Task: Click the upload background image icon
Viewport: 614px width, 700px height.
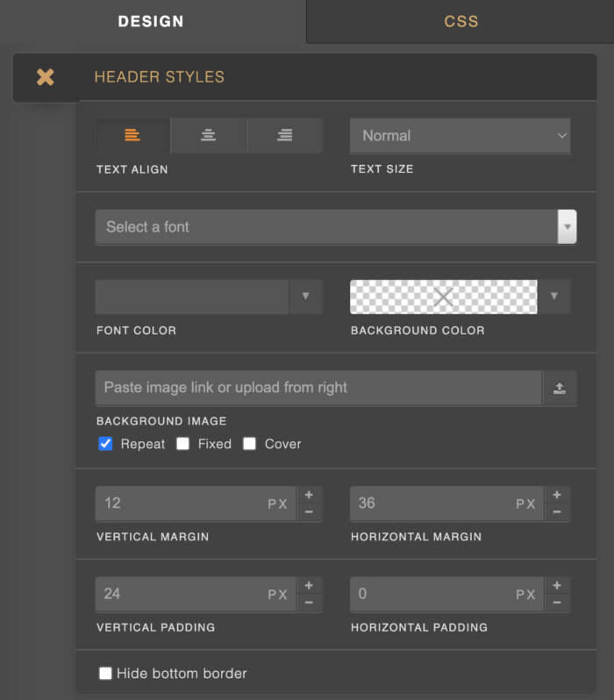Action: tap(560, 388)
